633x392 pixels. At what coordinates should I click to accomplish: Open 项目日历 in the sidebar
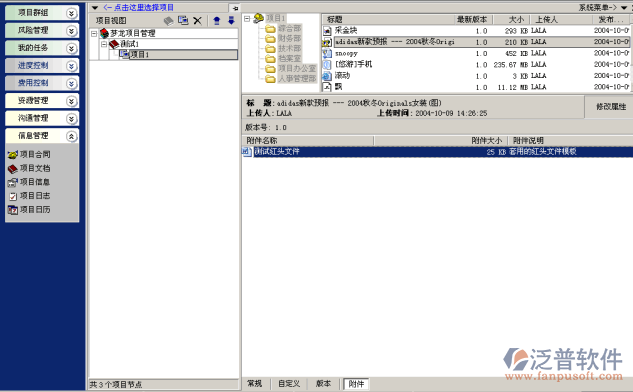pos(29,210)
